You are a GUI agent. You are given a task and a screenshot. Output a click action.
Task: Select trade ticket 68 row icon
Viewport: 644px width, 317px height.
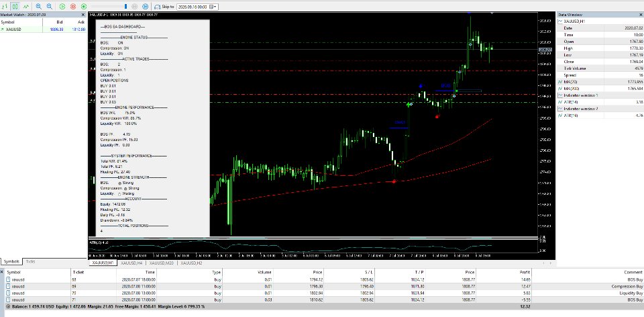(9, 279)
